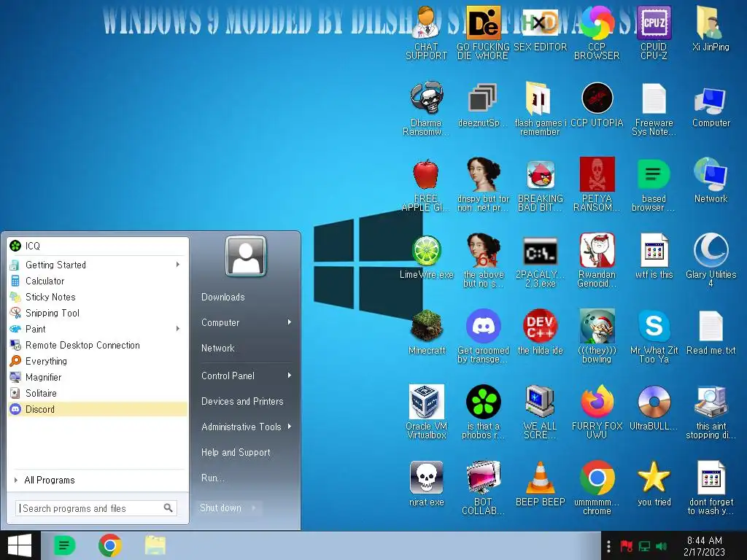Expand the Administrative Tools submenu arrow

289,427
